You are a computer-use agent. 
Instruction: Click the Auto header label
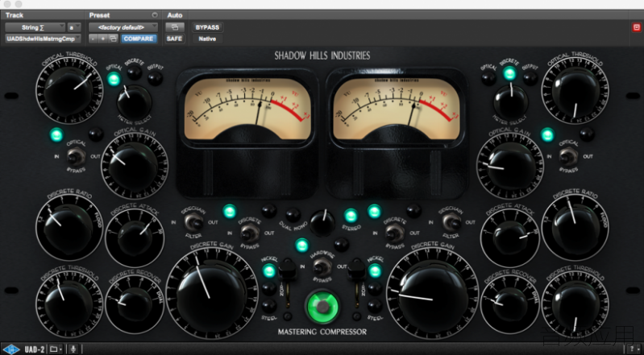point(175,15)
